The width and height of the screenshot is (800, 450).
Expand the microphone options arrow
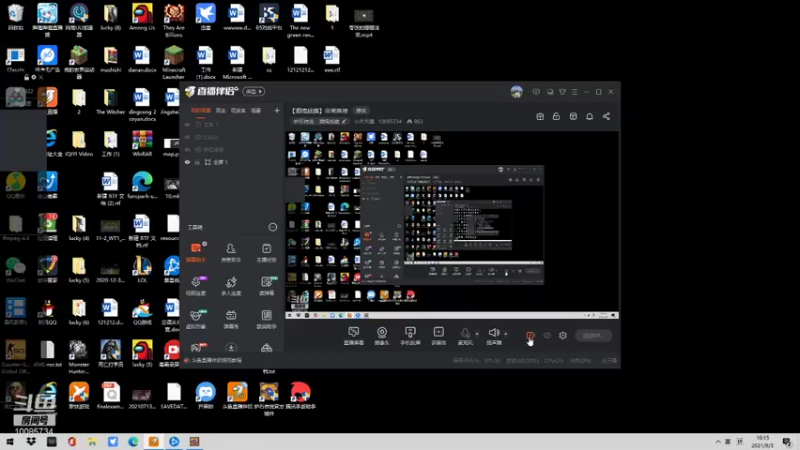pos(477,334)
